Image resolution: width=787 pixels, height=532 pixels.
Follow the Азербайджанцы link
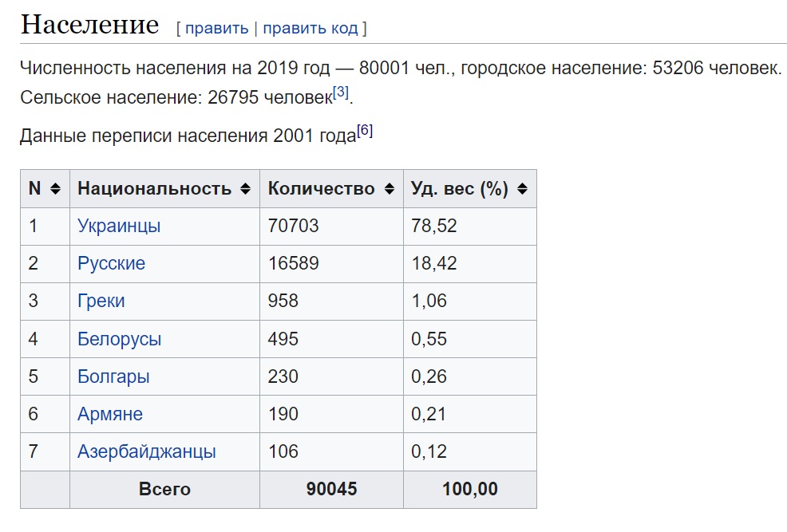[x=147, y=451]
